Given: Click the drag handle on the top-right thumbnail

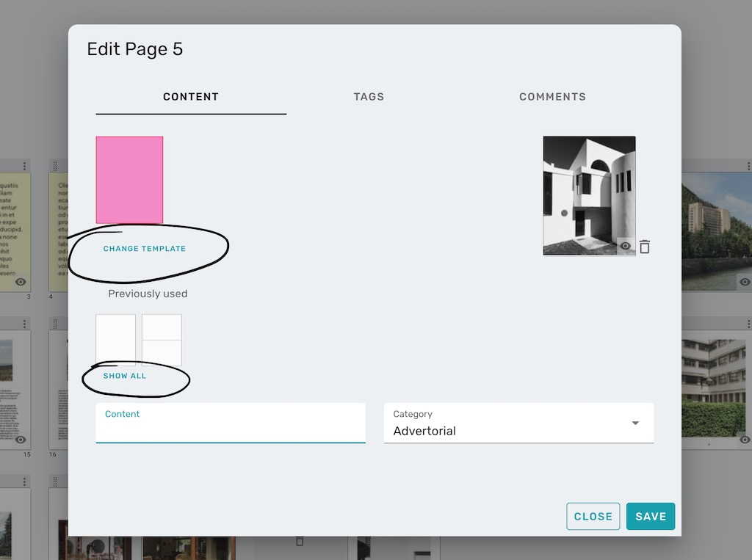Looking at the screenshot, I should (x=689, y=165).
